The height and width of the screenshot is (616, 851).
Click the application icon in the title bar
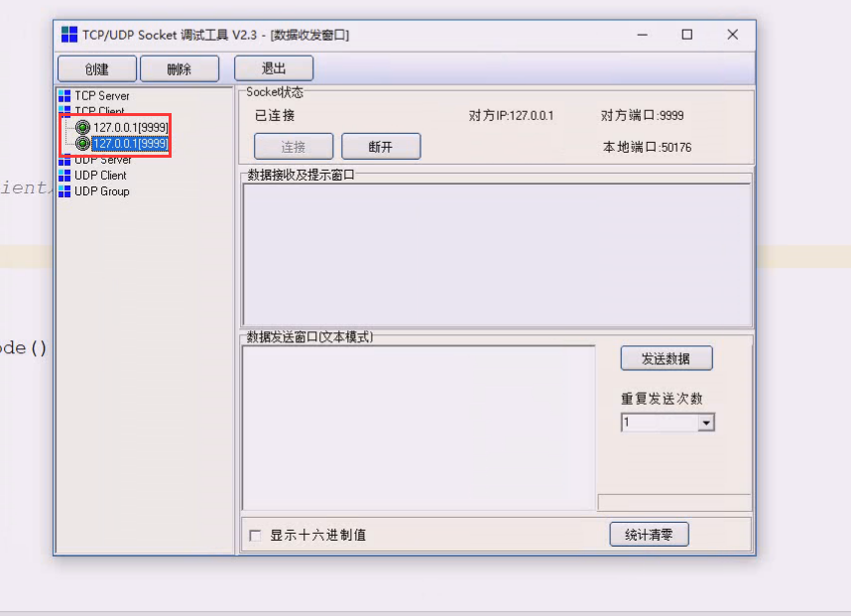point(69,33)
